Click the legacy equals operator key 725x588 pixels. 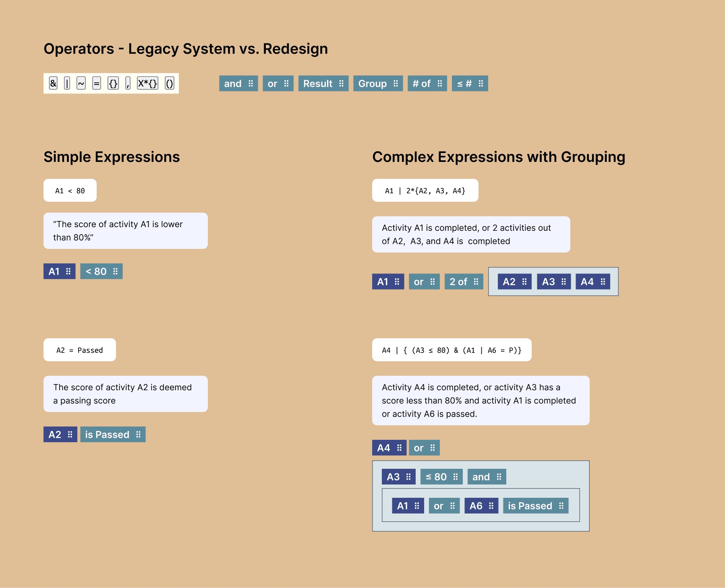(97, 83)
